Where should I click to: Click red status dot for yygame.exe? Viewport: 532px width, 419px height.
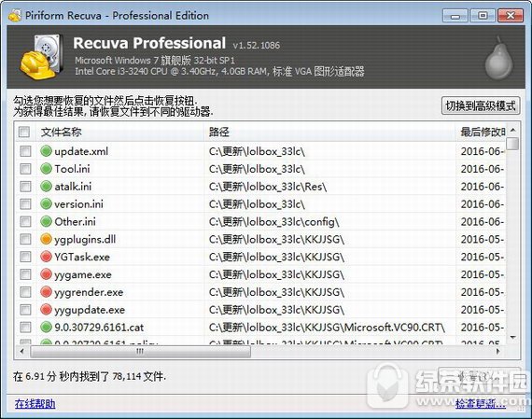pyautogui.click(x=46, y=274)
